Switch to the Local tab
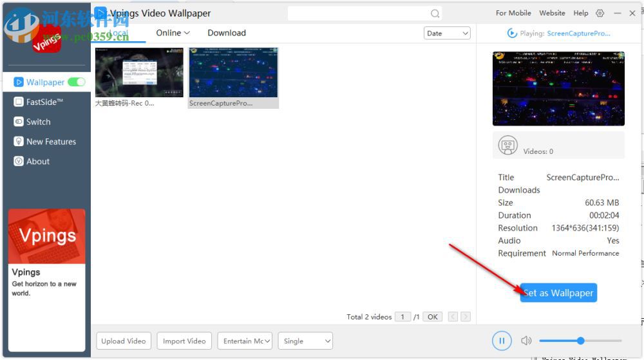 [118, 33]
